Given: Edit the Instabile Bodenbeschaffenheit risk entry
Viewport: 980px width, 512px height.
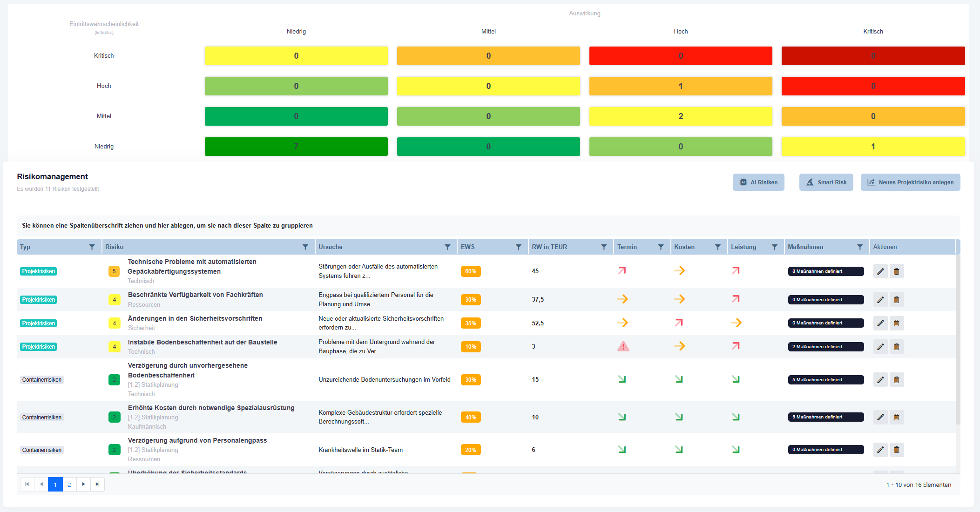Looking at the screenshot, I should point(880,347).
